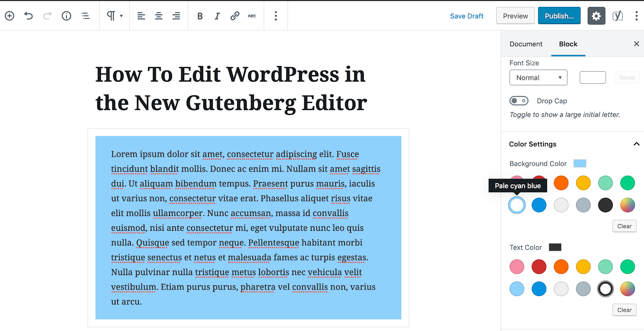Image resolution: width=644 pixels, height=331 pixels.
Task: Choose pale cyan blue text color swatch
Action: pos(517,289)
